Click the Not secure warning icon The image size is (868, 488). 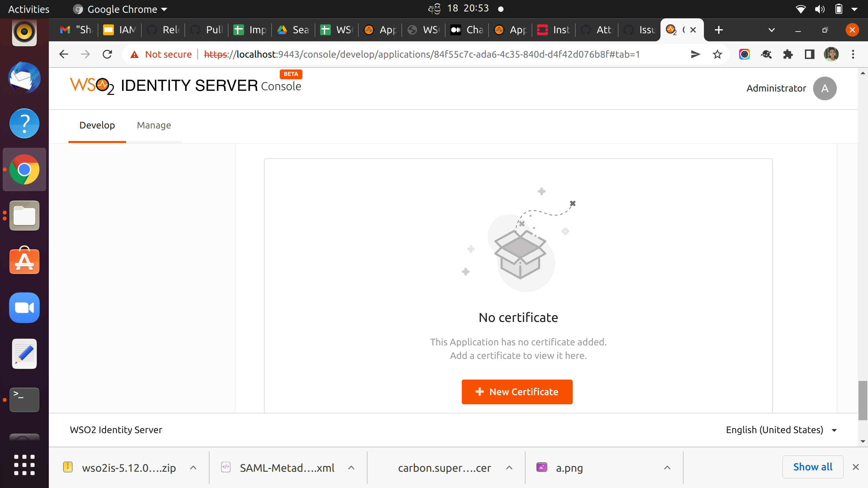coord(135,54)
